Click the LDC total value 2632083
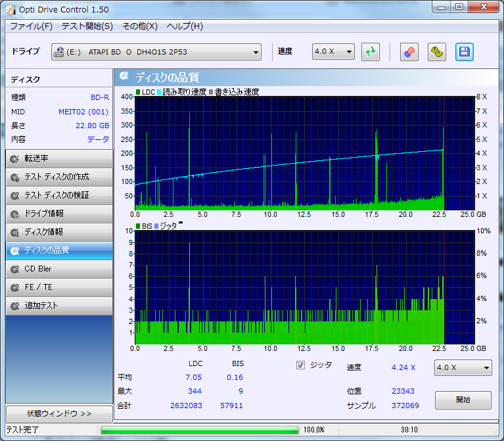This screenshot has width=504, height=441. point(186,406)
